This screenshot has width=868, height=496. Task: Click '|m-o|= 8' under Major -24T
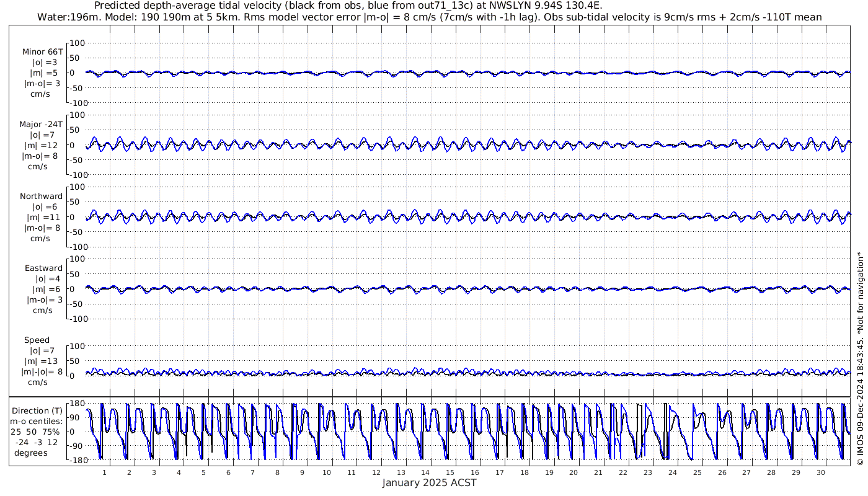point(41,156)
